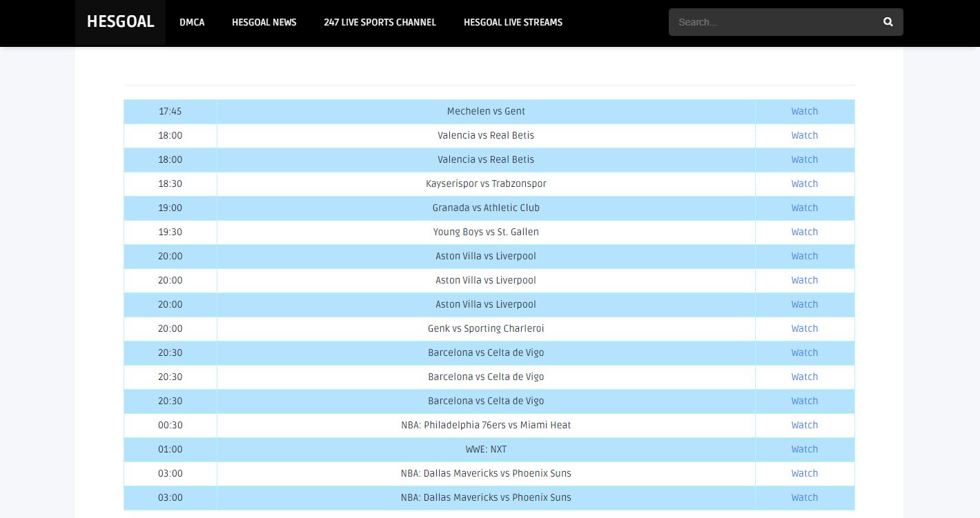Open HESGOAL LIVE STREAMS menu
The image size is (980, 518).
[x=513, y=22]
